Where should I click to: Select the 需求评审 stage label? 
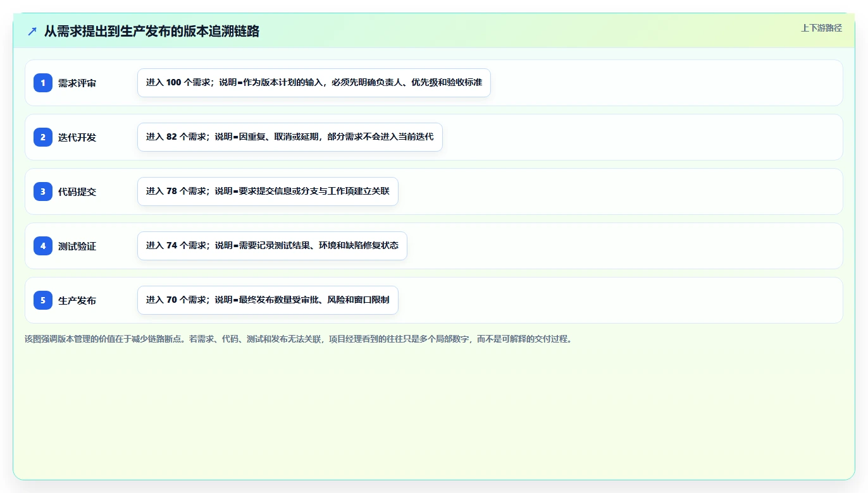(x=77, y=83)
